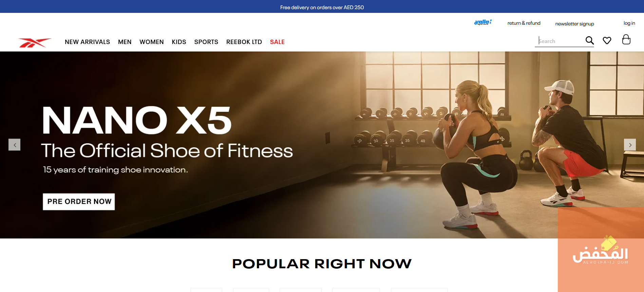The image size is (644, 292).
Task: Open the Reebok LTD menu
Action: [244, 42]
